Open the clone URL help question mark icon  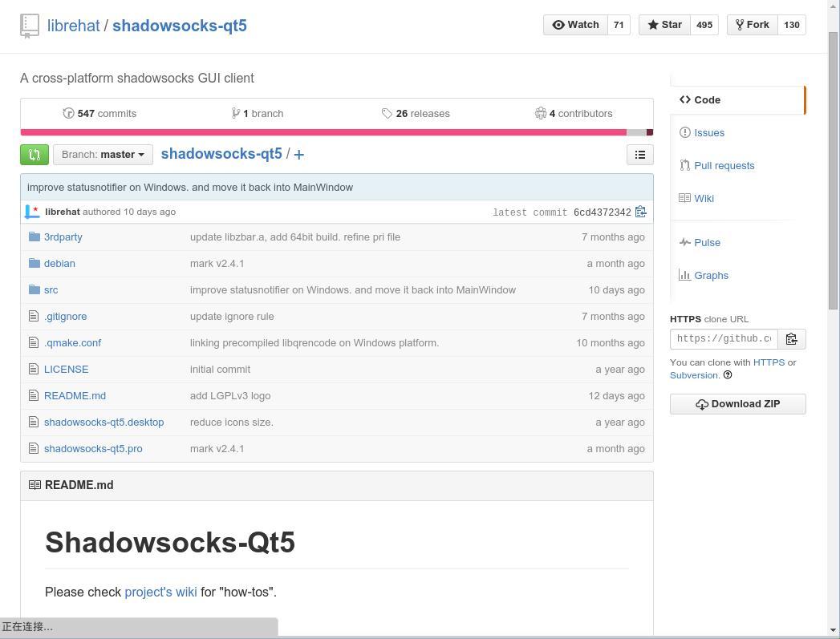click(x=728, y=375)
